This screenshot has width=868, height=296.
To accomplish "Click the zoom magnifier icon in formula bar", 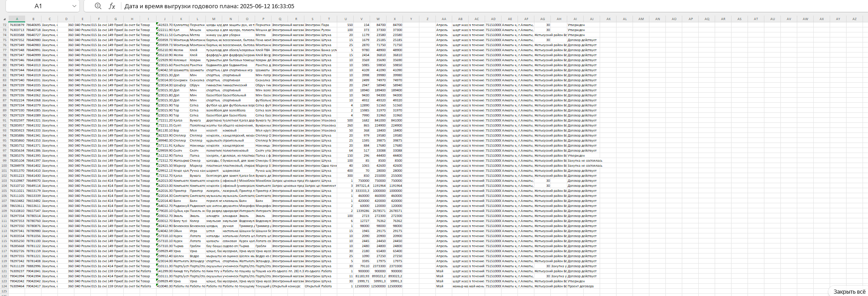I will click(98, 6).
